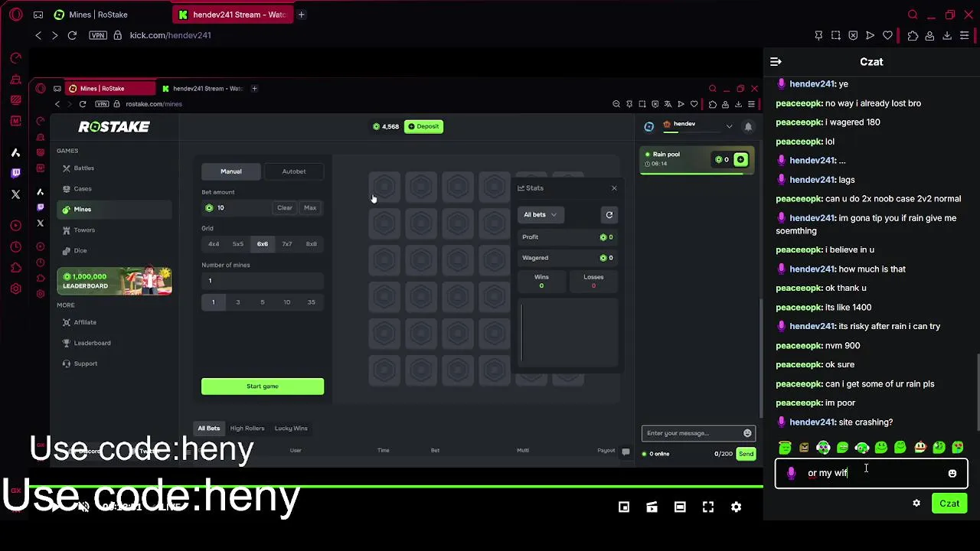The height and width of the screenshot is (551, 980).
Task: Open the pinboards pin icon in outer toolbar
Action: click(818, 35)
